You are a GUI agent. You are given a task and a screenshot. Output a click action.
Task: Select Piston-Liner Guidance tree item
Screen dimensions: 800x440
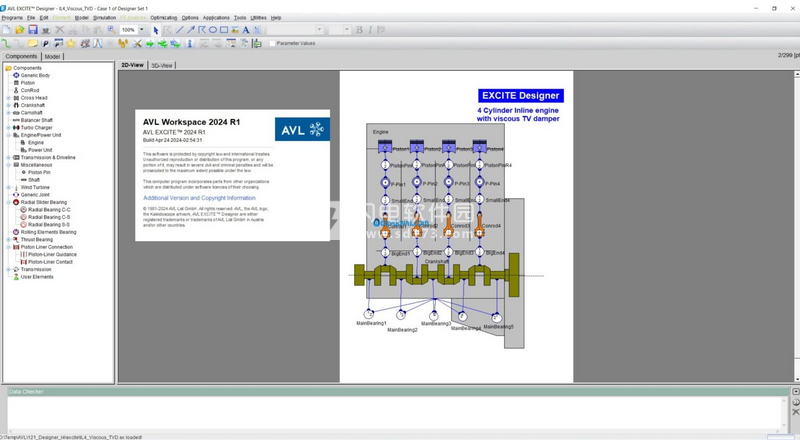click(x=52, y=254)
